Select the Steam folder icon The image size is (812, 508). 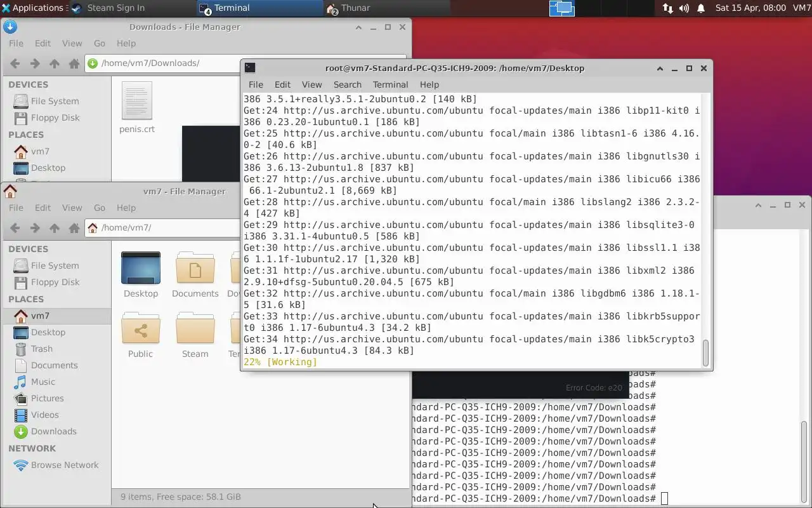click(195, 328)
